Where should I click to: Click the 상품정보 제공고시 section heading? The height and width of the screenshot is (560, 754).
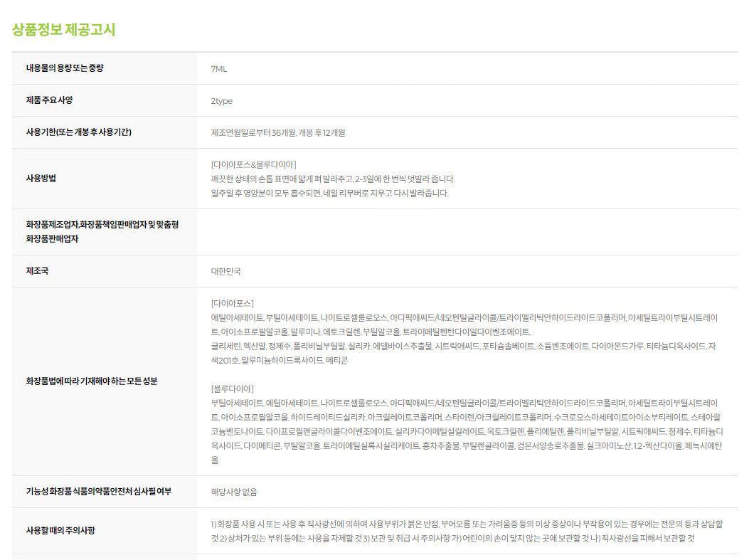[63, 30]
